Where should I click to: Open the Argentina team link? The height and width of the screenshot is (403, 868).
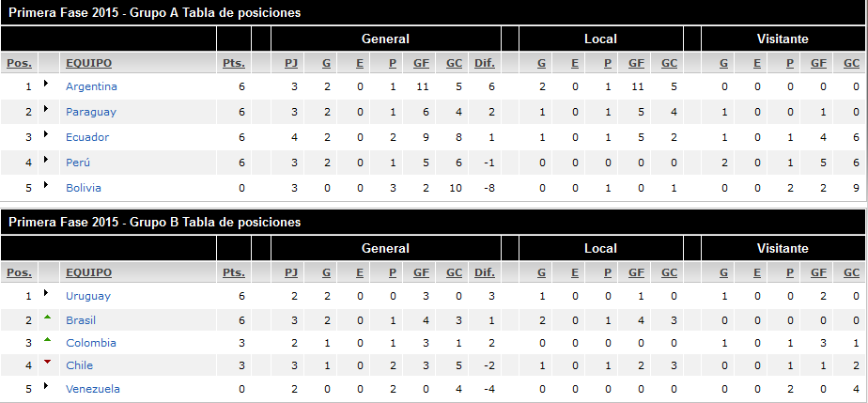coord(91,86)
